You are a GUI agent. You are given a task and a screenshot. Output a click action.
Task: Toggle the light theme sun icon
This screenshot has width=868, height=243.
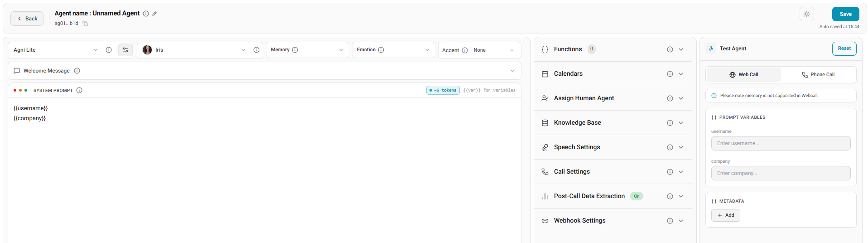(807, 14)
